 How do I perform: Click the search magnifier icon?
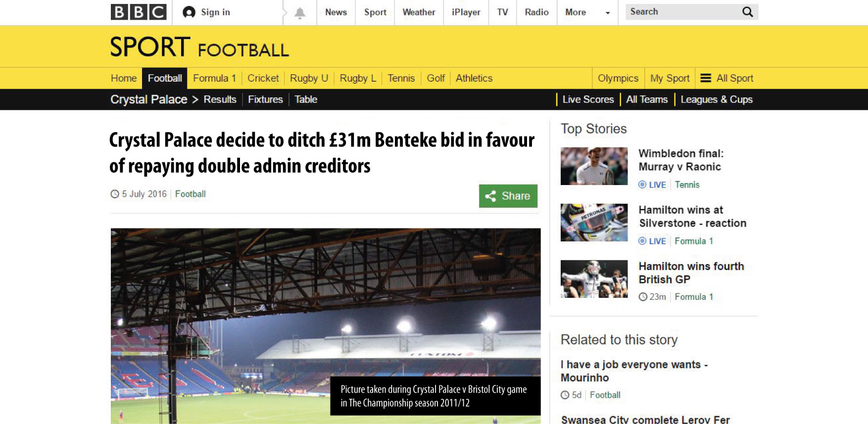[x=747, y=12]
